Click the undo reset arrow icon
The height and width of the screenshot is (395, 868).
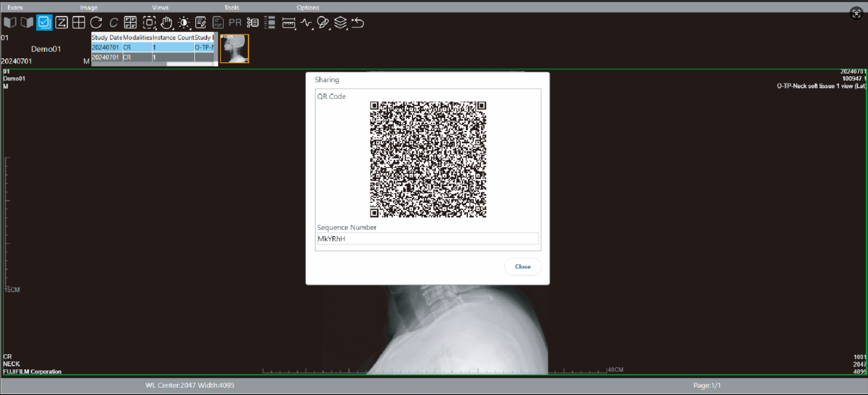coord(358,22)
